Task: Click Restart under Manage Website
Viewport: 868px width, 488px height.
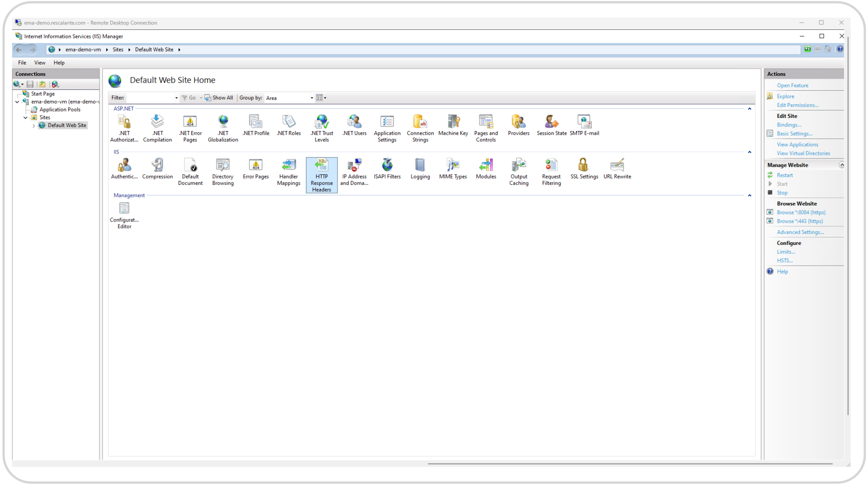Action: click(x=784, y=175)
